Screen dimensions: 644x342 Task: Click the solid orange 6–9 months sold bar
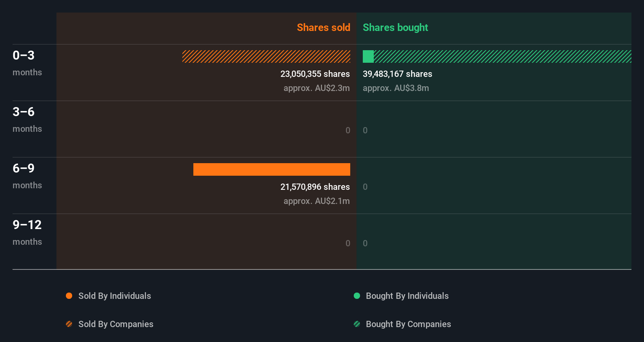(x=272, y=169)
